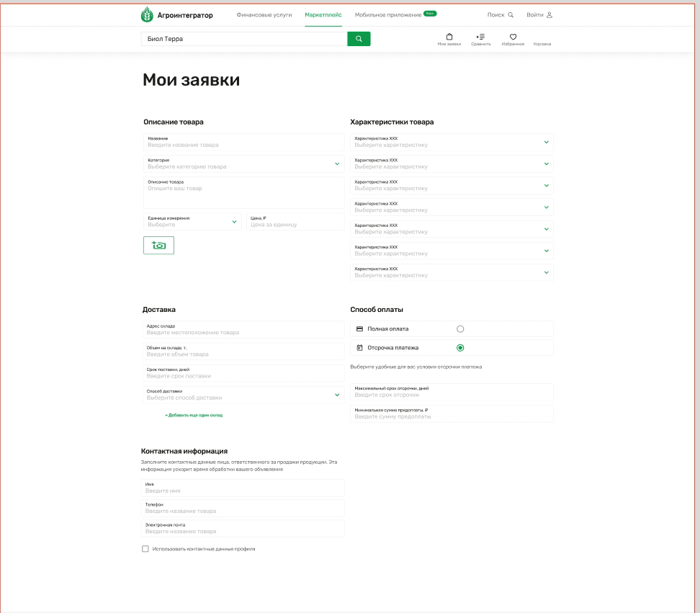Click the Название product name field
This screenshot has width=700, height=613.
pos(243,143)
